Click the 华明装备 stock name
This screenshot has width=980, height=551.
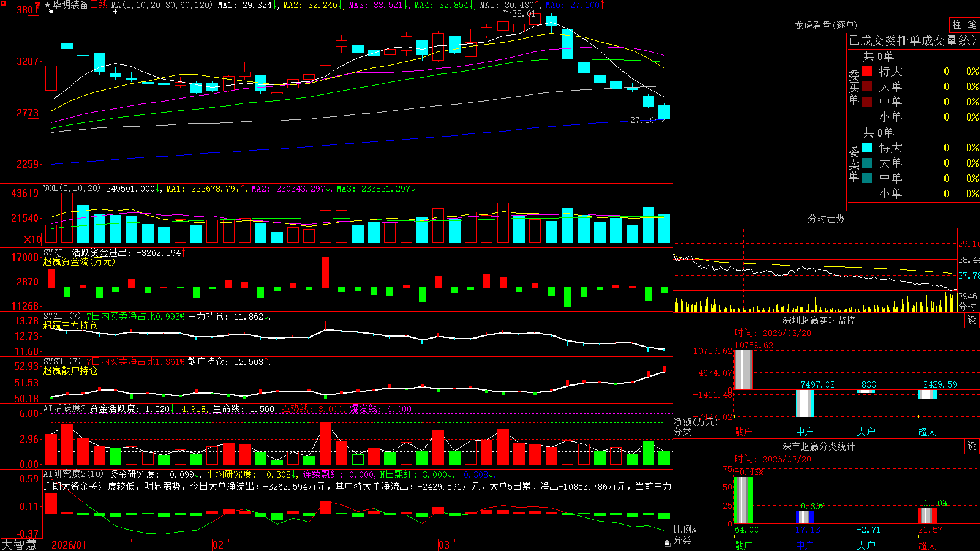point(70,5)
